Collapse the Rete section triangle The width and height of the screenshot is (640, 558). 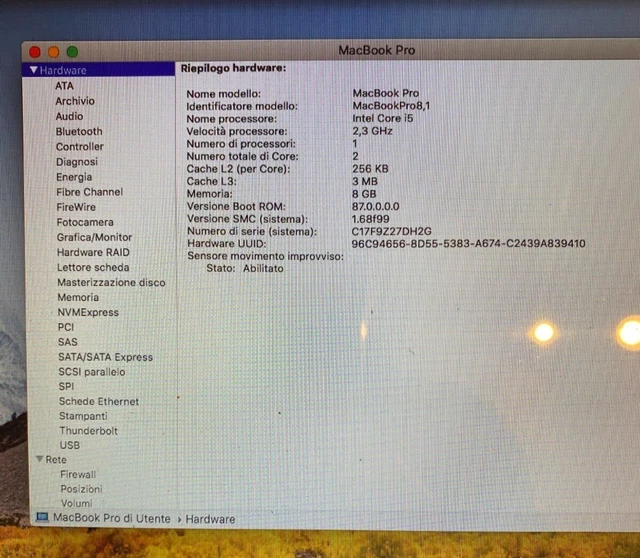coord(40,459)
